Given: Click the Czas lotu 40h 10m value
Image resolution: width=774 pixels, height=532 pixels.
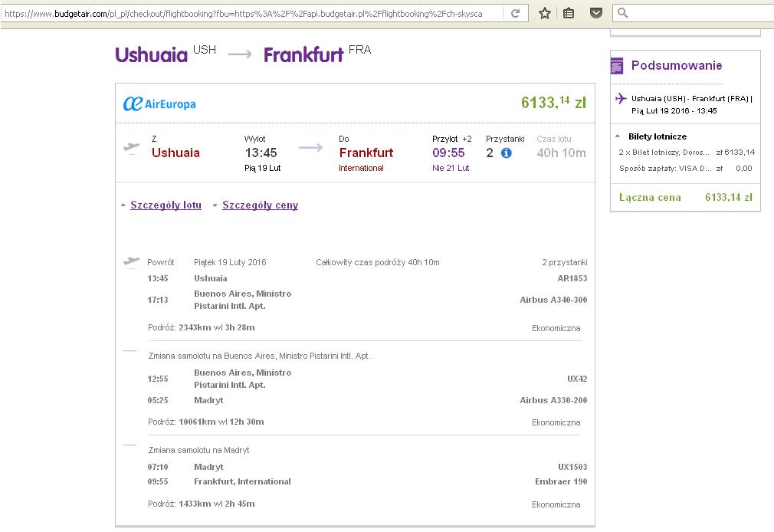Looking at the screenshot, I should [561, 153].
